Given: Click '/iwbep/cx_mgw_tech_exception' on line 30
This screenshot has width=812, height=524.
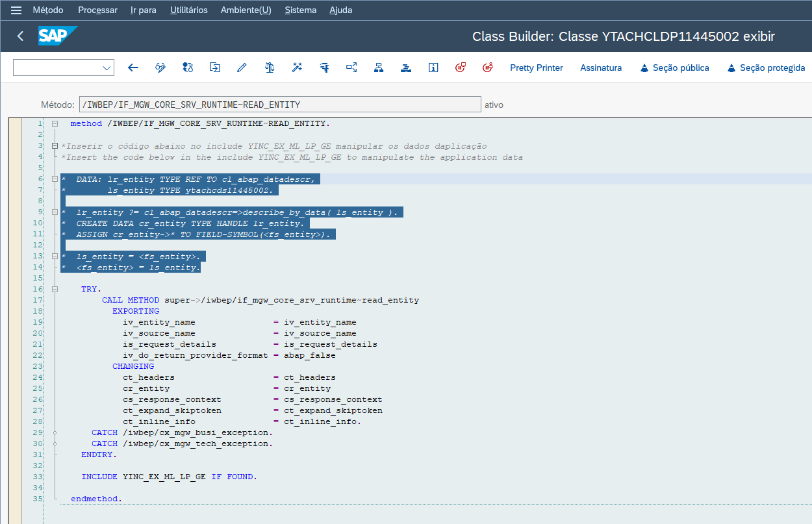Looking at the screenshot, I should point(196,443).
